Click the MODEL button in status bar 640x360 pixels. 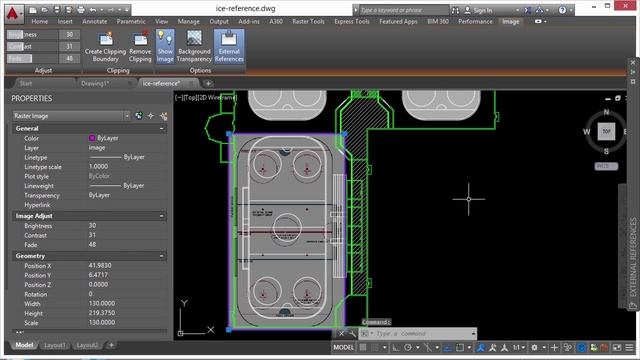[343, 347]
